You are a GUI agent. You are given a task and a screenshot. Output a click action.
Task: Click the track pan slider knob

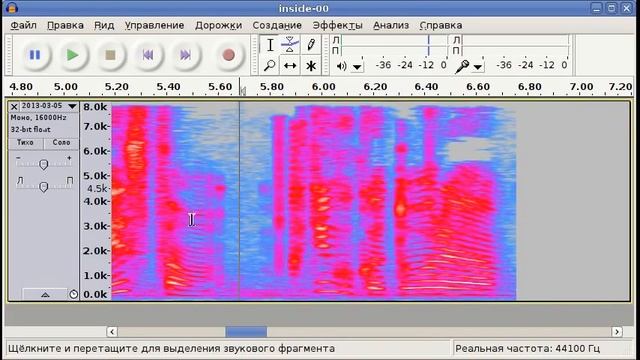44,187
